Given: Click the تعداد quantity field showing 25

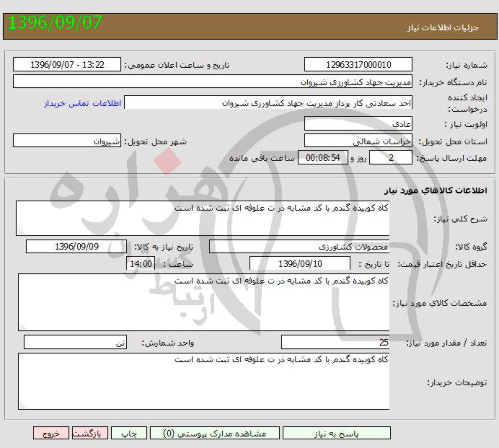Looking at the screenshot, I should coord(336,342).
